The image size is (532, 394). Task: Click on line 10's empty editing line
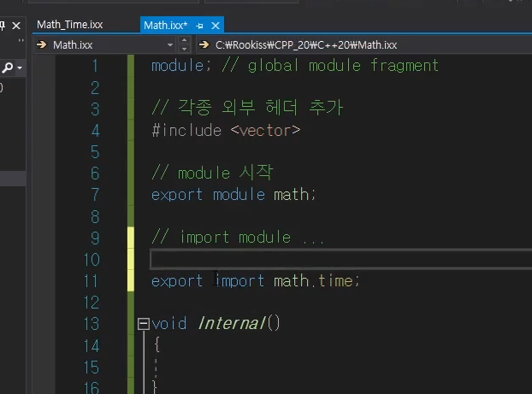[340, 259]
